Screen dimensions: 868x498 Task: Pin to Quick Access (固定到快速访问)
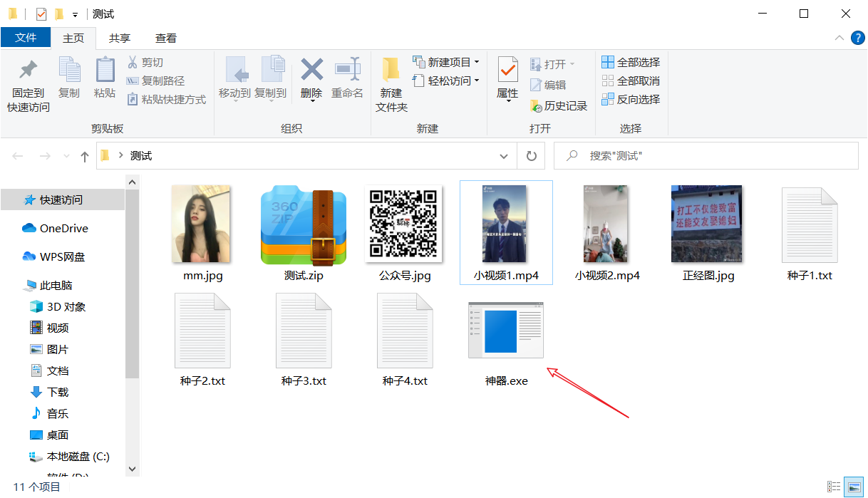click(29, 85)
